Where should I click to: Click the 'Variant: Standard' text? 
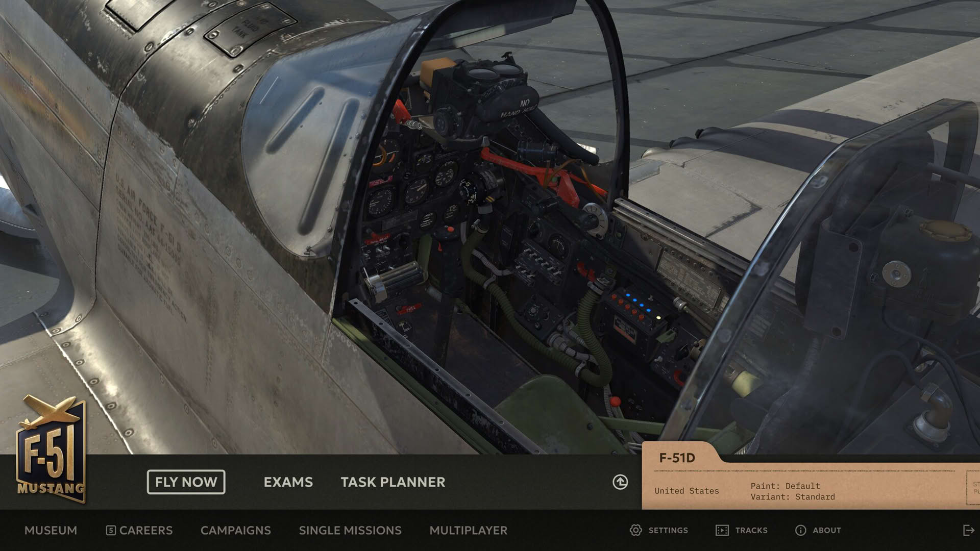pos(793,497)
